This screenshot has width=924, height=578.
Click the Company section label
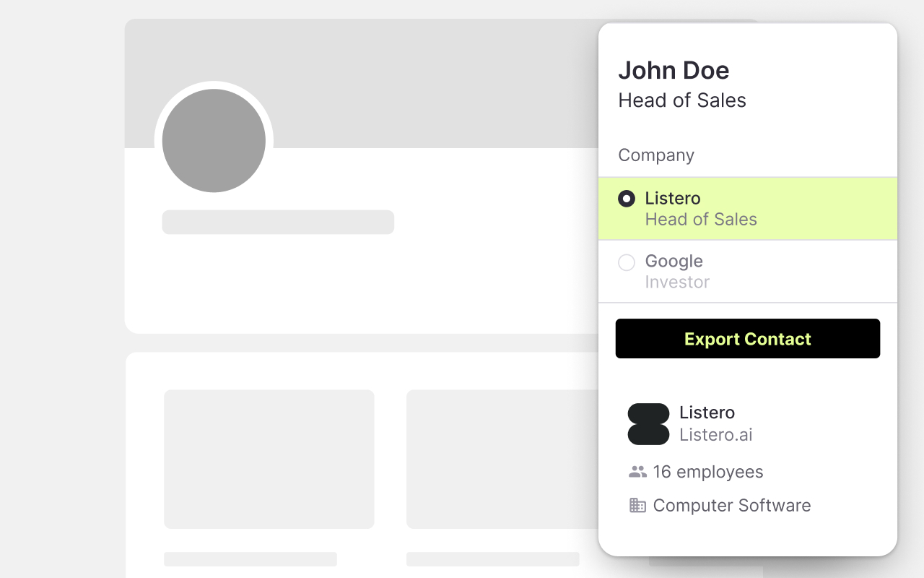coord(655,155)
